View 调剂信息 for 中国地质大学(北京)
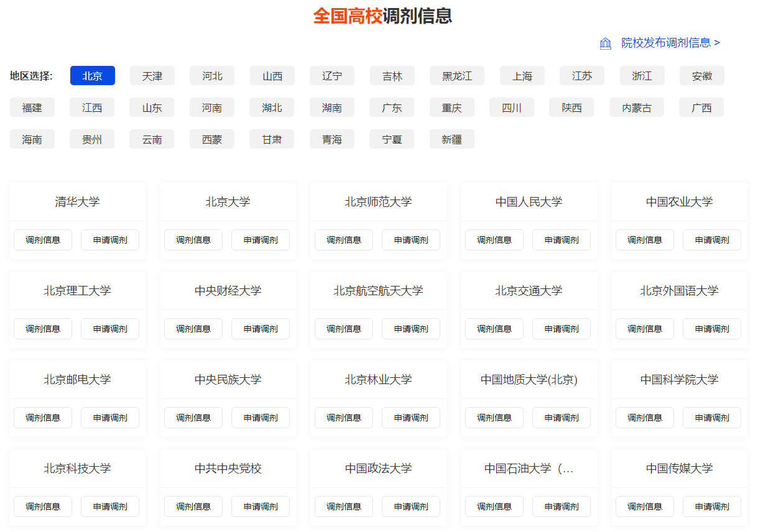 (494, 418)
